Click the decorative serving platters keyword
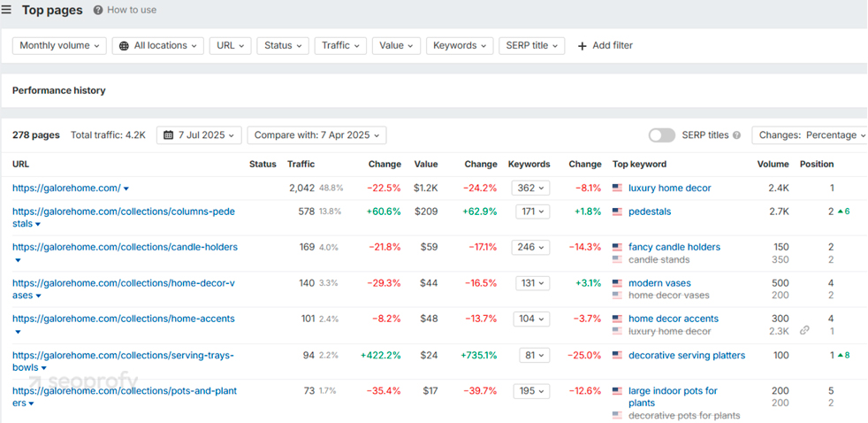 [x=687, y=356]
